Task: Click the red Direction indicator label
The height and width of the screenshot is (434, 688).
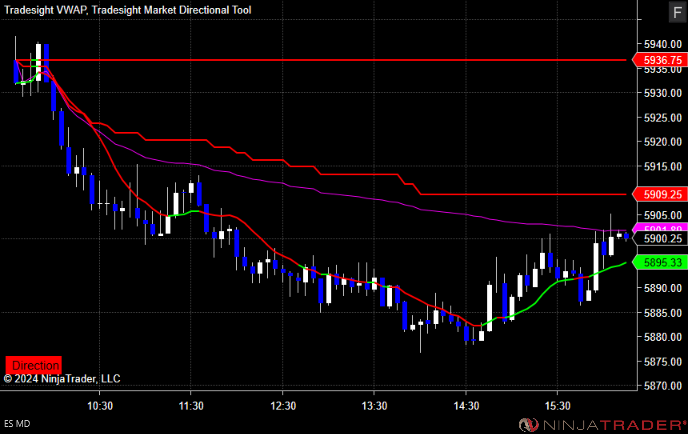Action: click(34, 365)
